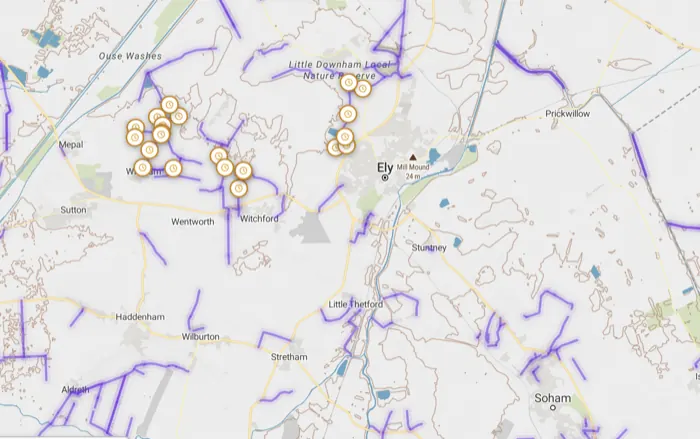The image size is (700, 439).
Task: Click the Ely city name label
Action: tap(385, 167)
